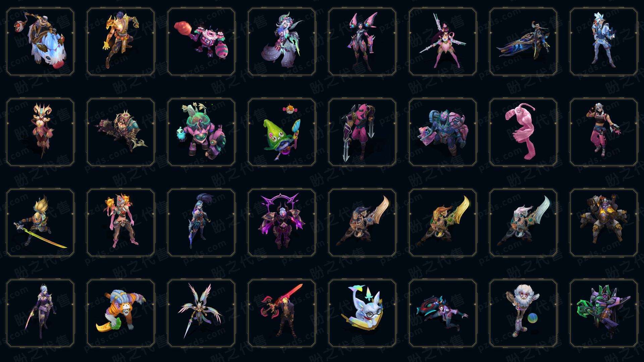The image size is (644, 362).
Task: Select the skin riding a white poro
Action: 40,42
